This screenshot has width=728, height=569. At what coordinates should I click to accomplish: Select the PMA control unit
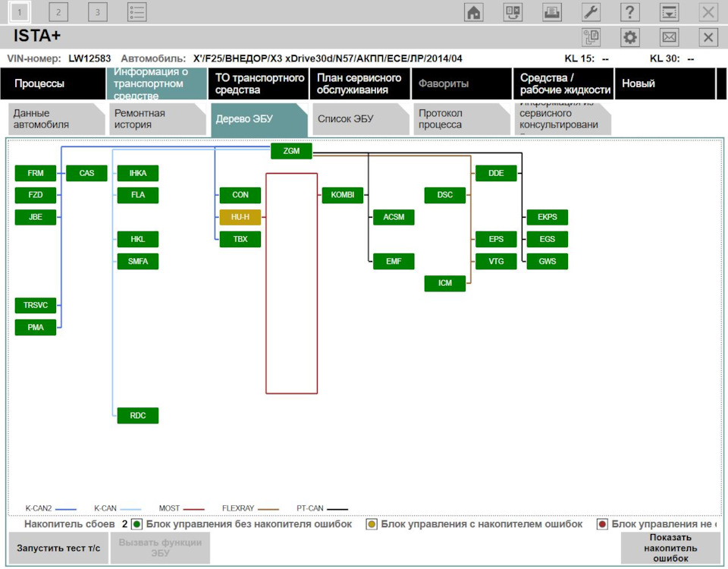click(x=36, y=328)
